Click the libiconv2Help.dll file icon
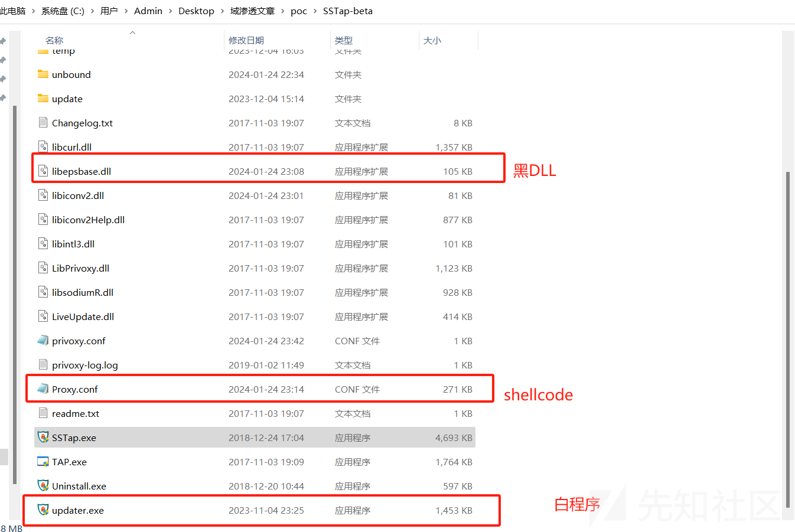795x532 pixels. click(x=43, y=220)
